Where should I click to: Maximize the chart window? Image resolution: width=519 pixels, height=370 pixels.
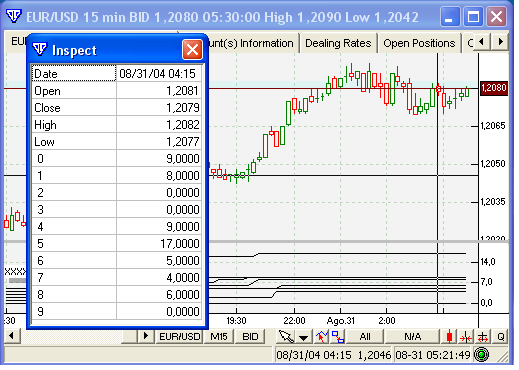point(473,16)
